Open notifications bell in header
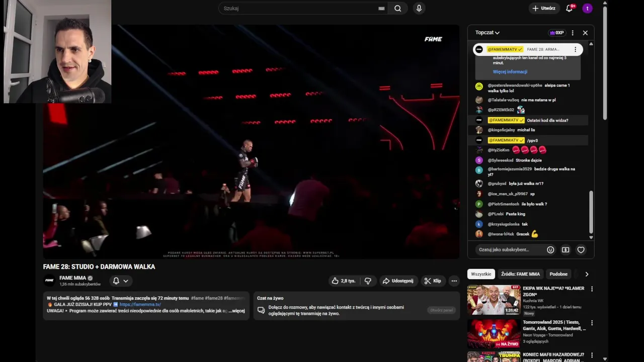This screenshot has width=644, height=362. (x=570, y=8)
